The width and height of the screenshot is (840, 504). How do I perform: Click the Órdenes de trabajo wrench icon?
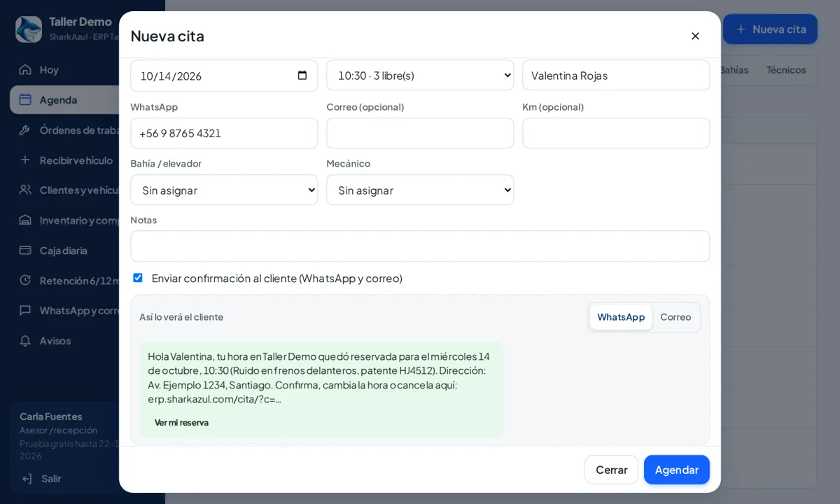click(x=25, y=129)
